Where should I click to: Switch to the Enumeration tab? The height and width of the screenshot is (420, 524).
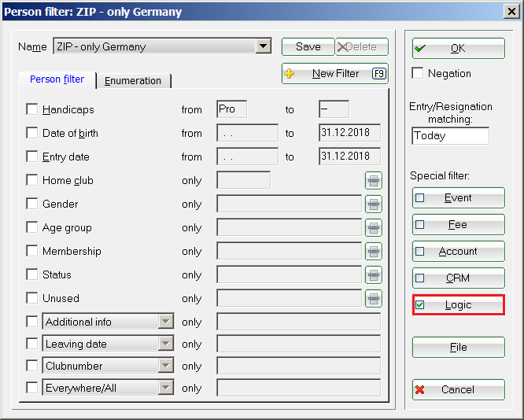point(133,80)
